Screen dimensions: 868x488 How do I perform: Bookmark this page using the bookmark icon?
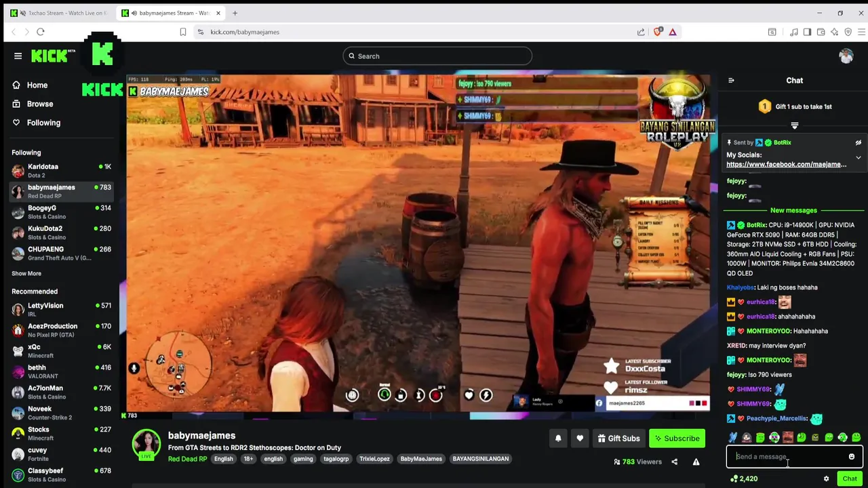point(182,32)
